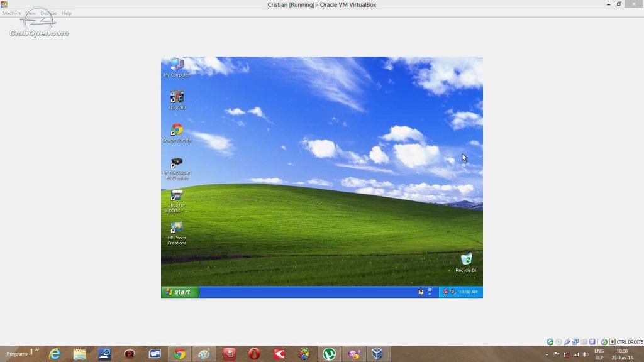Click the VirtualBox USB device status icon
The height and width of the screenshot is (362, 644).
pyautogui.click(x=567, y=342)
